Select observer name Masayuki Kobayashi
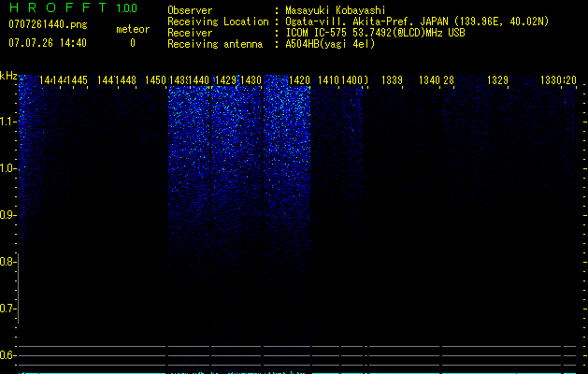The width and height of the screenshot is (588, 374). click(336, 10)
